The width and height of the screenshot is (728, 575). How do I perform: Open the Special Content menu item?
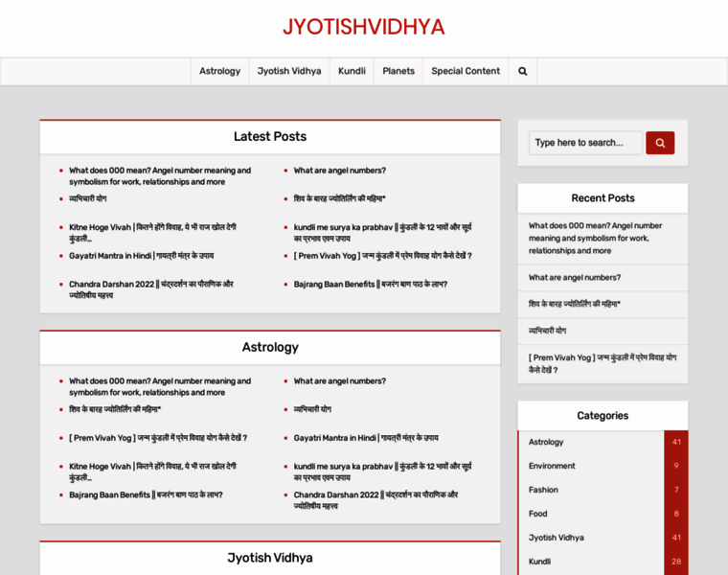[466, 71]
